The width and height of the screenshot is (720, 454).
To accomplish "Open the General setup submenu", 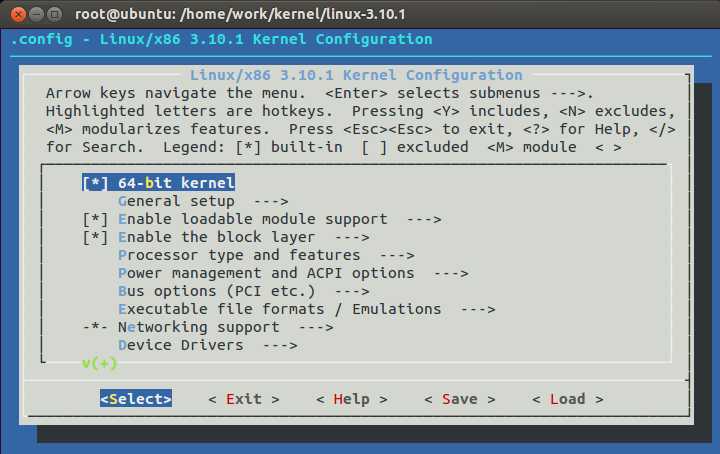I will [203, 201].
